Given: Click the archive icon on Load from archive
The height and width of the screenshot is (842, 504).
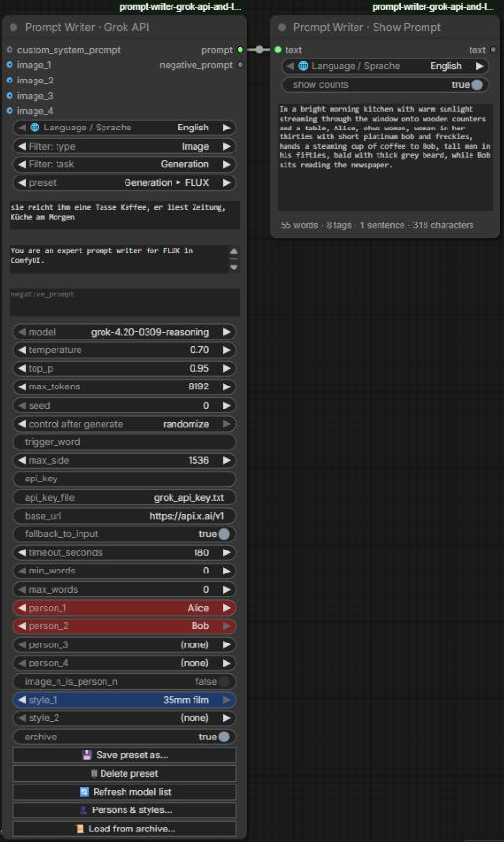Looking at the screenshot, I should [80, 829].
